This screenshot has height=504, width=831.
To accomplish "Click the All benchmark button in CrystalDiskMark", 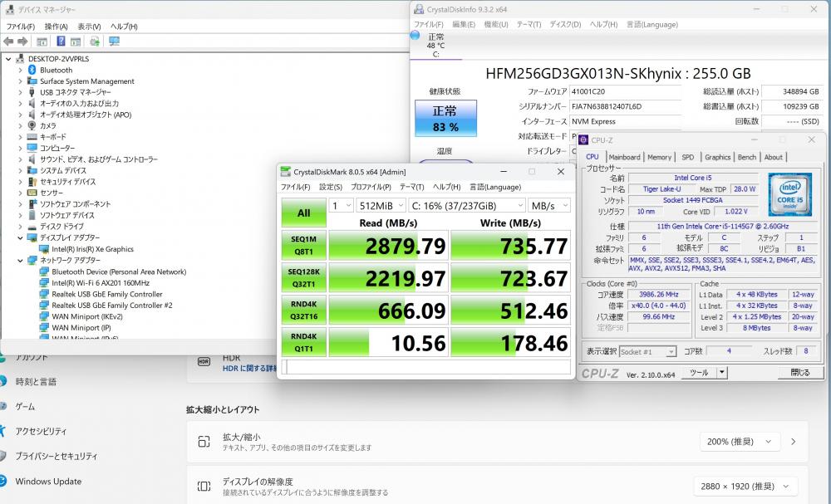I will coord(303,213).
